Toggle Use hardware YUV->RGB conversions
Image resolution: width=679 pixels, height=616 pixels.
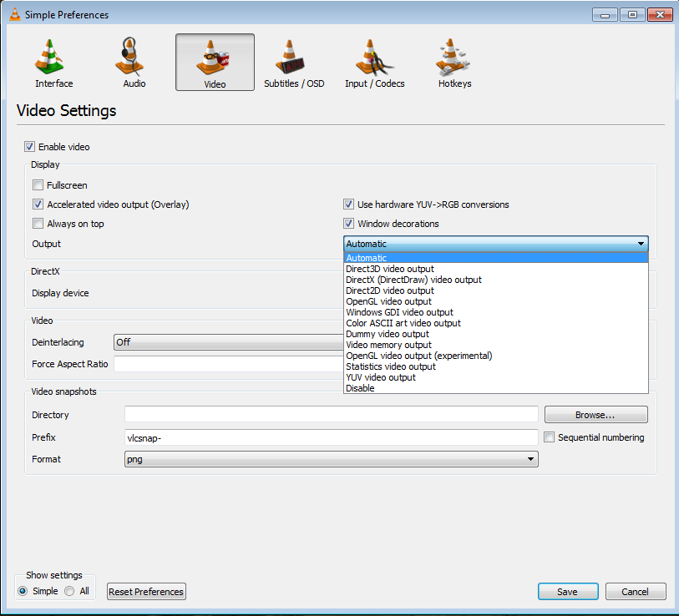pyautogui.click(x=348, y=204)
